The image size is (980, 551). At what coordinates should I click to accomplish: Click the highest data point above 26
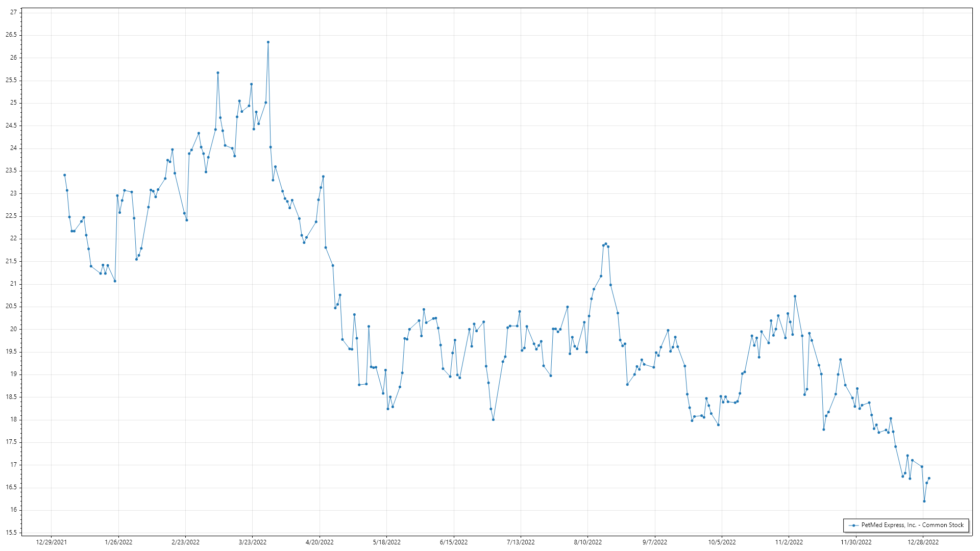(x=268, y=42)
